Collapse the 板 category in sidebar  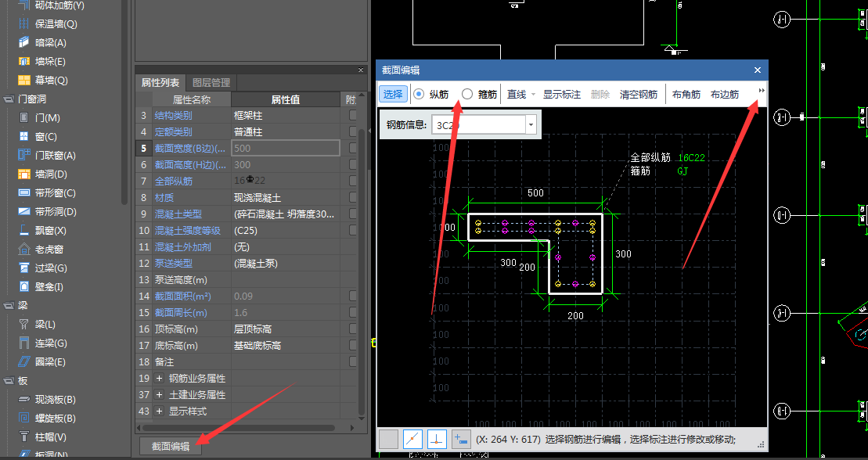(9, 381)
